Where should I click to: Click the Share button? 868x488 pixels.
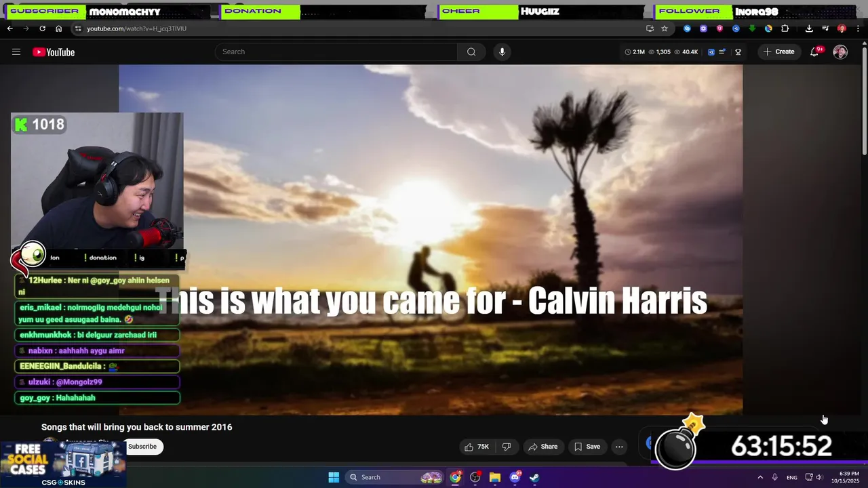coord(543,447)
